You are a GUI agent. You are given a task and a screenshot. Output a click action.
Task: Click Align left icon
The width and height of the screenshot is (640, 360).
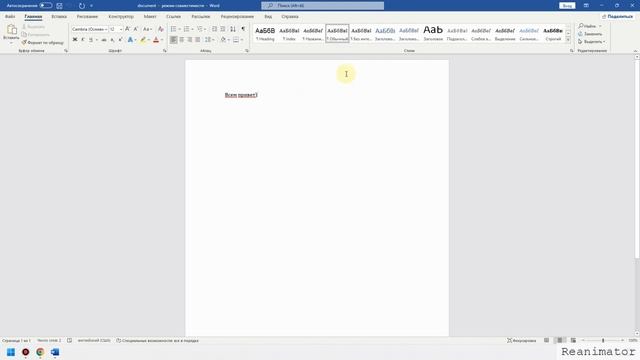tap(173, 40)
